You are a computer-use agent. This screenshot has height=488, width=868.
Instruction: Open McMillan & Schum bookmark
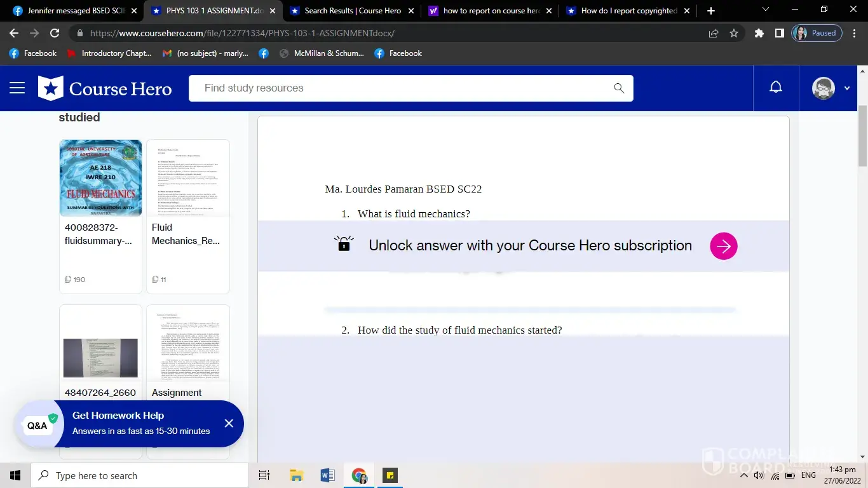coord(322,53)
